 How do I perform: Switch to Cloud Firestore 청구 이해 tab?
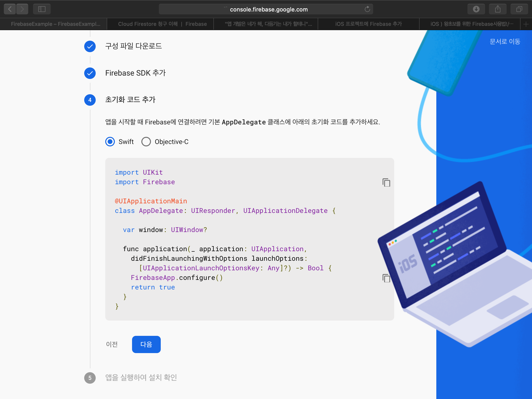[162, 24]
